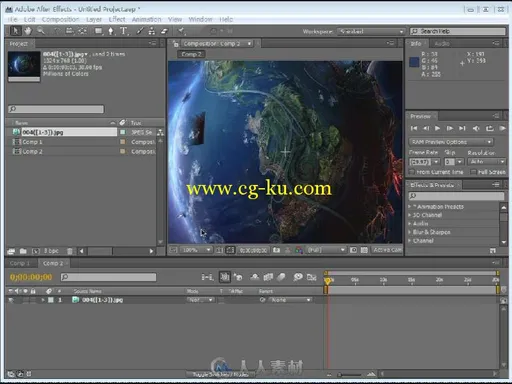Open the Layer menu

click(94, 19)
